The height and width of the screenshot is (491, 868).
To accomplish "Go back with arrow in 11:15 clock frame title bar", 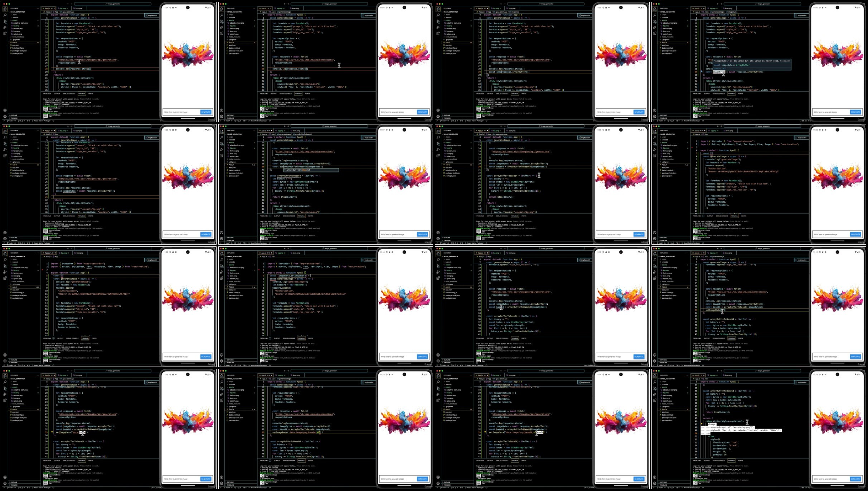I will pos(718,371).
